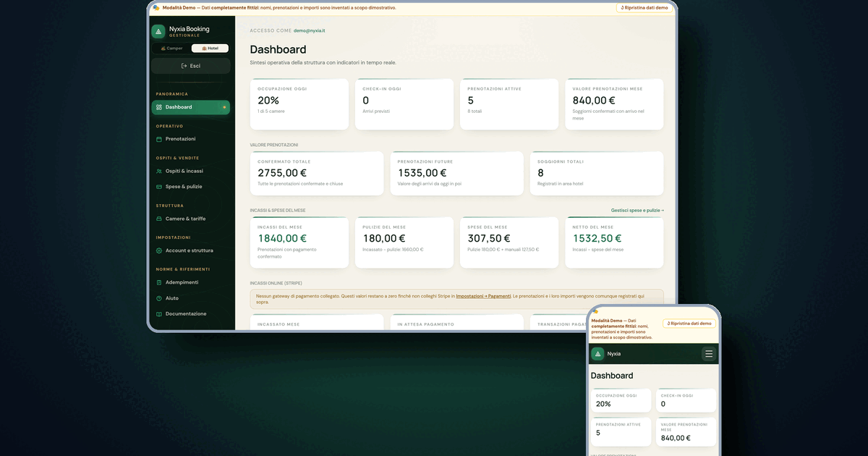Go to Spese & pulizie section

coord(191,187)
